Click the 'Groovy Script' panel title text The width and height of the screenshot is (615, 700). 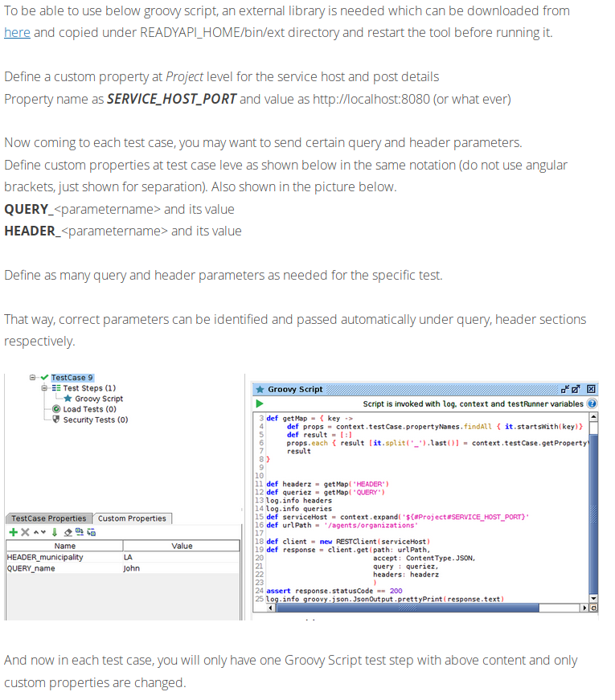(x=295, y=389)
